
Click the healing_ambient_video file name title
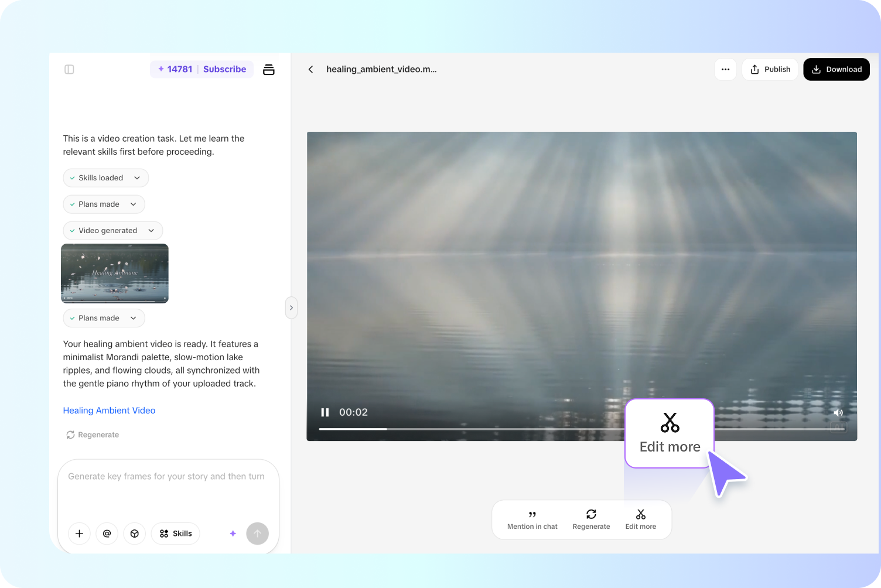[381, 69]
